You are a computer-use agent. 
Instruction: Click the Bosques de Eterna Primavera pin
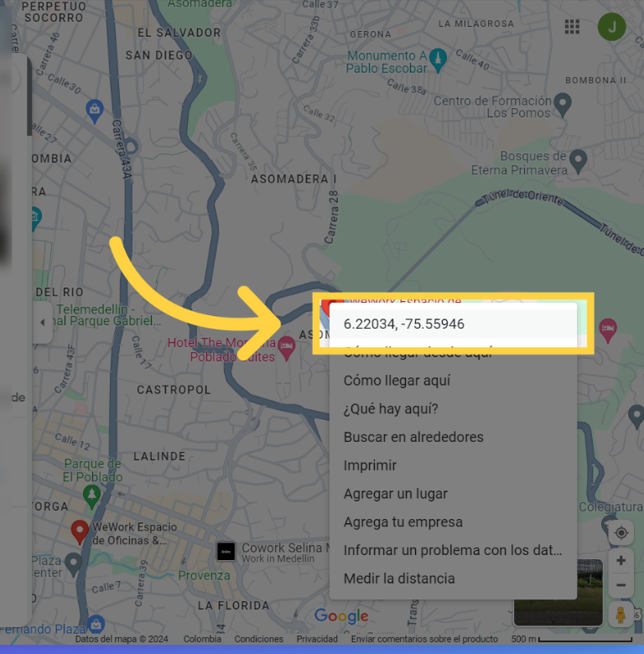pyautogui.click(x=578, y=161)
